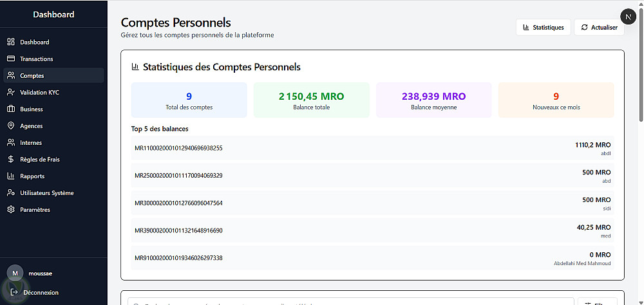Click the refresh arrows icon in Actualiser
Screen dimensions: 644x305
click(584, 28)
